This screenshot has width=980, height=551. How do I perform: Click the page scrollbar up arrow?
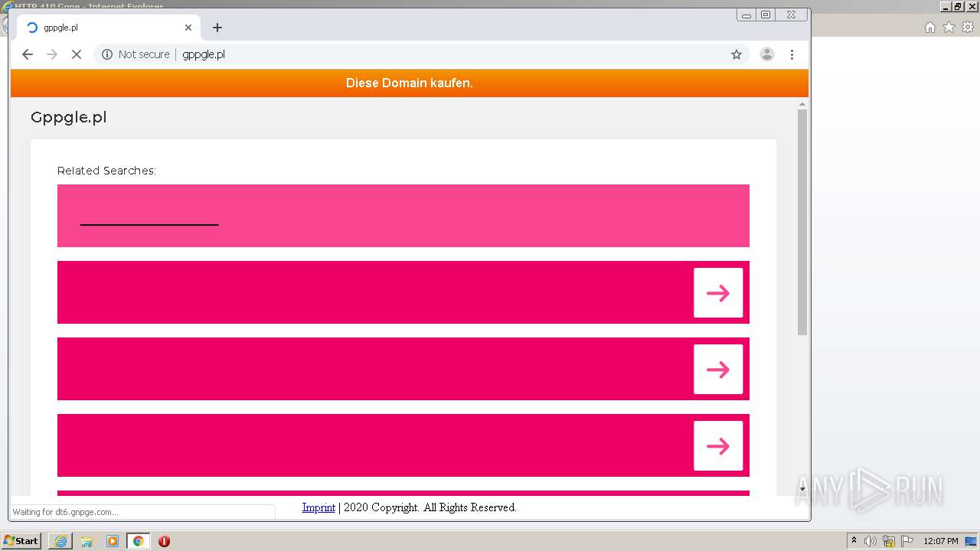coord(802,104)
